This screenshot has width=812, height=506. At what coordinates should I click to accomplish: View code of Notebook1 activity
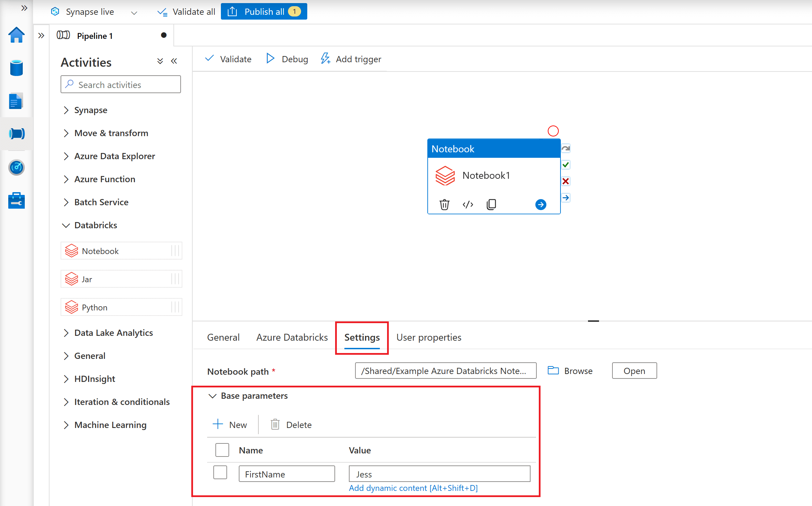[468, 205]
